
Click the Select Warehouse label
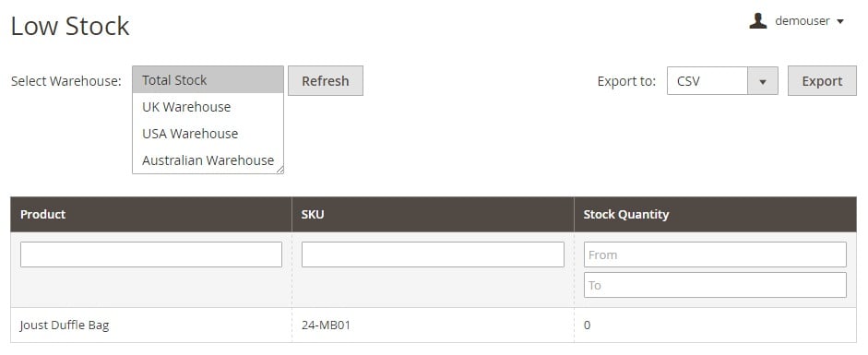(x=65, y=81)
